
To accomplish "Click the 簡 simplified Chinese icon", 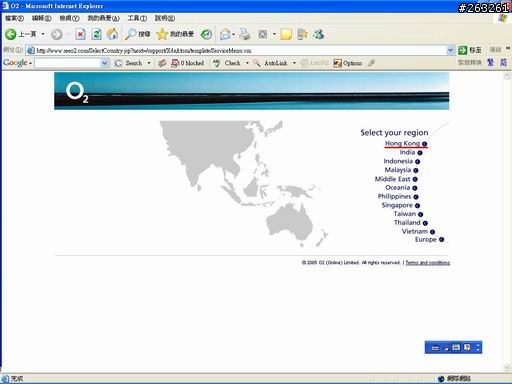I will 503,62.
